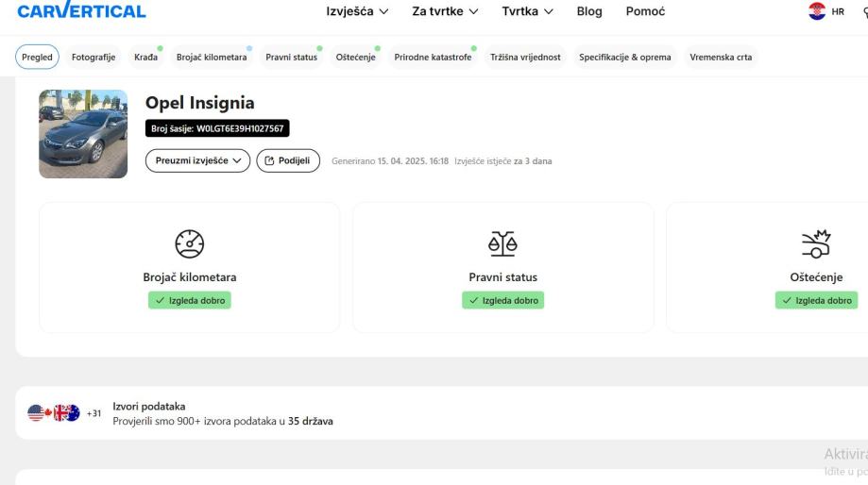Click the car damage crash icon
The width and height of the screenshot is (868, 485).
[x=816, y=243]
